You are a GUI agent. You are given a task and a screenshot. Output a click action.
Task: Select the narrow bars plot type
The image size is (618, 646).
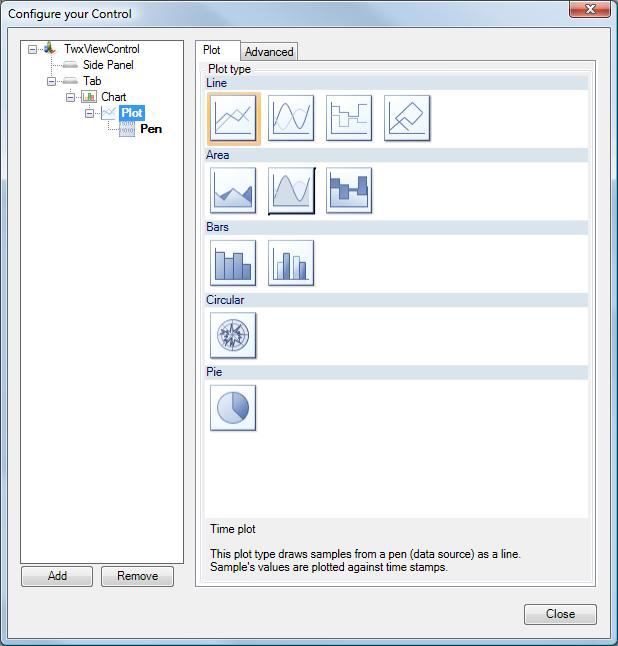point(291,263)
